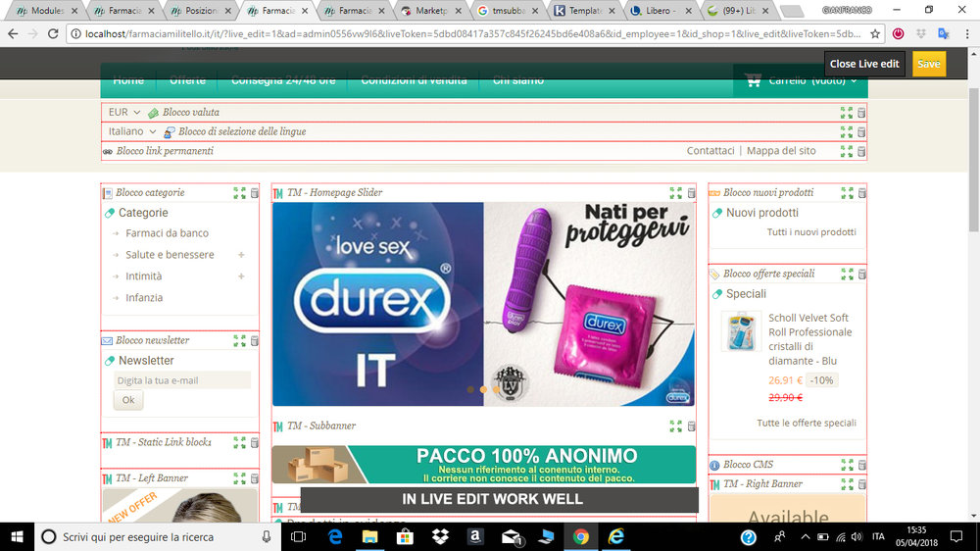This screenshot has height=551, width=980.
Task: Delete the Blocco valuta module via trash icon
Action: (x=861, y=113)
